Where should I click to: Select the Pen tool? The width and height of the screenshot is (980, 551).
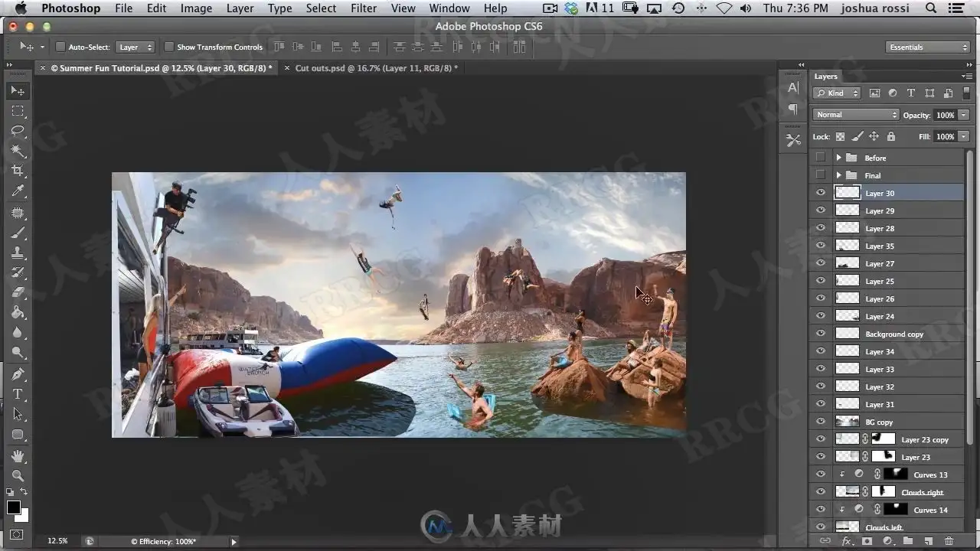[x=18, y=374]
